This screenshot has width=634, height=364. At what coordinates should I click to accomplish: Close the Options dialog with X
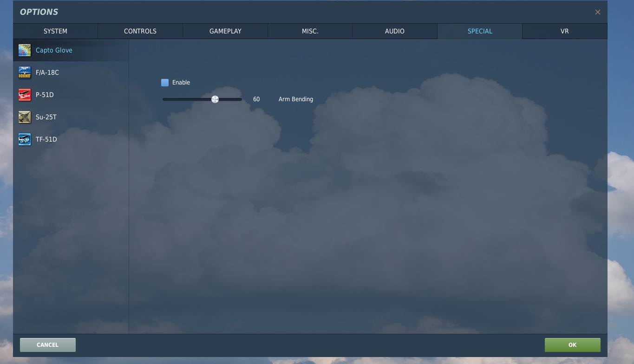pos(598,12)
